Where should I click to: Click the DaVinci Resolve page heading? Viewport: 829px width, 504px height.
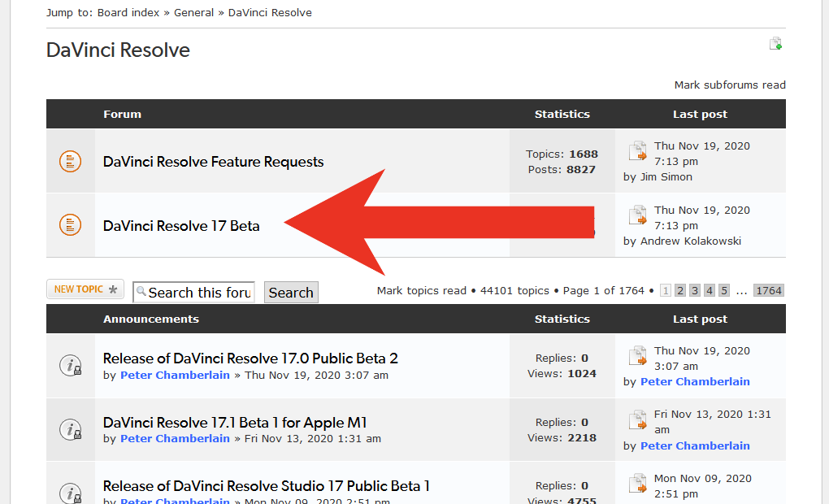click(x=118, y=50)
